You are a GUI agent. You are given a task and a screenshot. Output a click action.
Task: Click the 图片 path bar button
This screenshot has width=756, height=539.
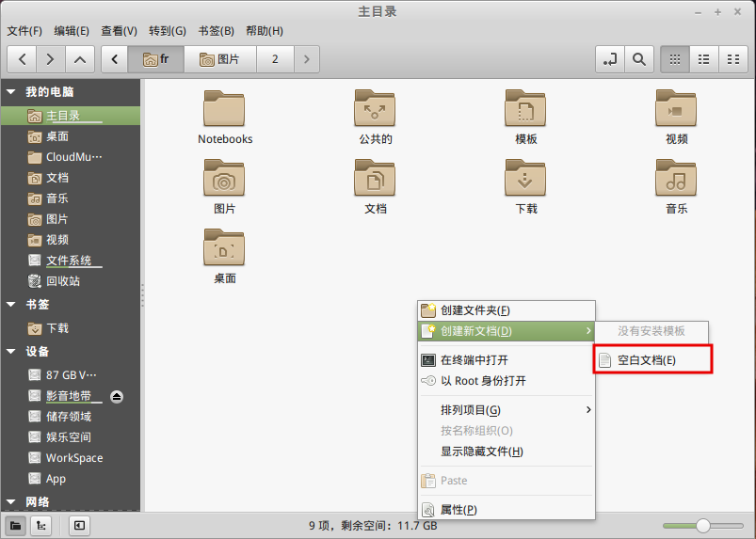pyautogui.click(x=219, y=59)
